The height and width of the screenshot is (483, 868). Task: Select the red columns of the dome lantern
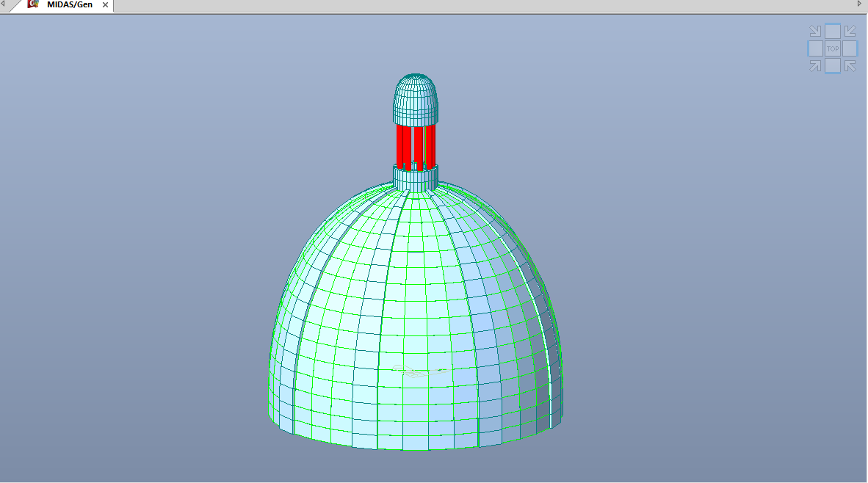click(416, 147)
